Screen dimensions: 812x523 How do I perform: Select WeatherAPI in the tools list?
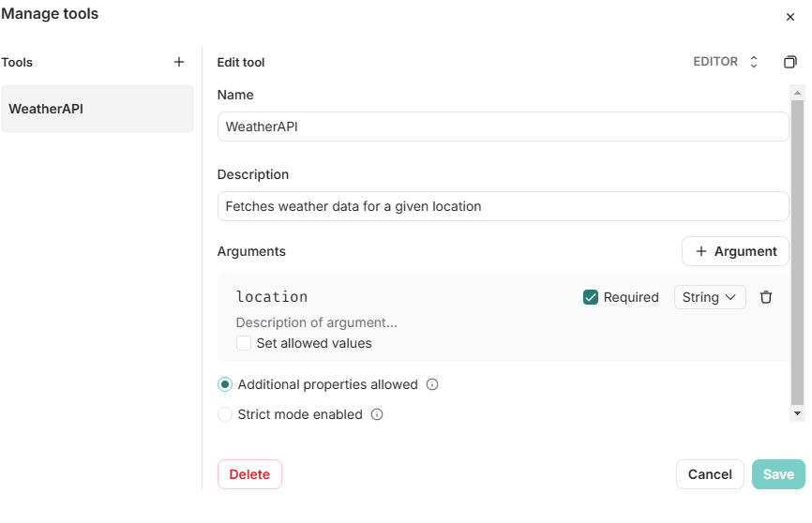click(98, 109)
